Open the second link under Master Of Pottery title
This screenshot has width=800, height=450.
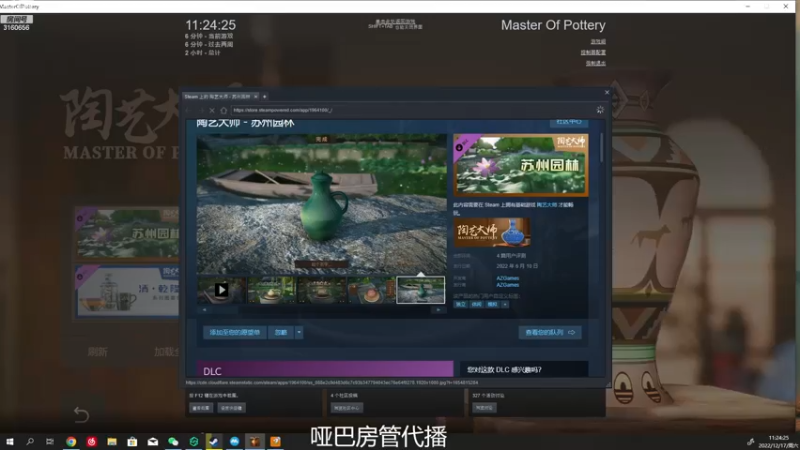point(593,53)
